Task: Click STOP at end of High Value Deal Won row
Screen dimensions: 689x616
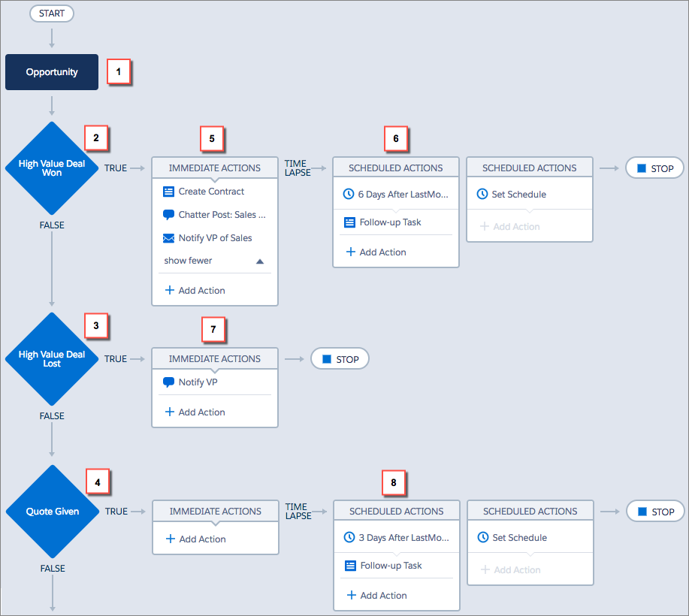Action: coord(654,168)
